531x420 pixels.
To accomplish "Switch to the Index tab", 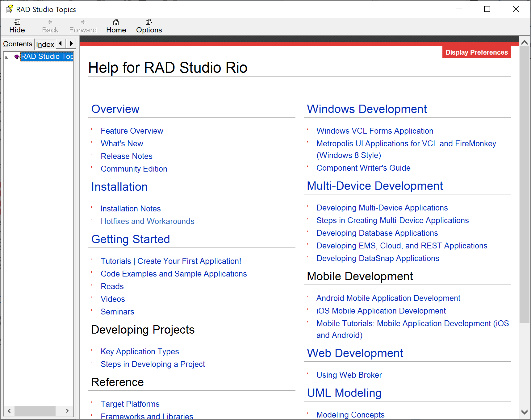I will (45, 44).
